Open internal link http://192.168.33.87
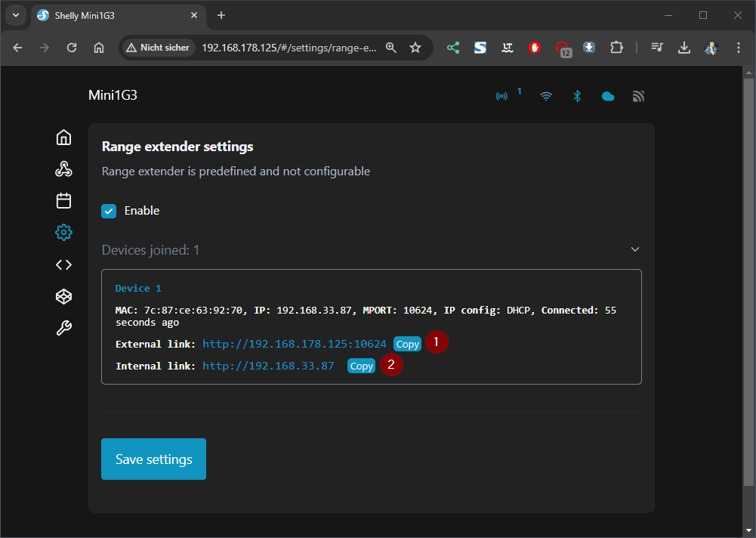This screenshot has width=756, height=538. [x=268, y=366]
